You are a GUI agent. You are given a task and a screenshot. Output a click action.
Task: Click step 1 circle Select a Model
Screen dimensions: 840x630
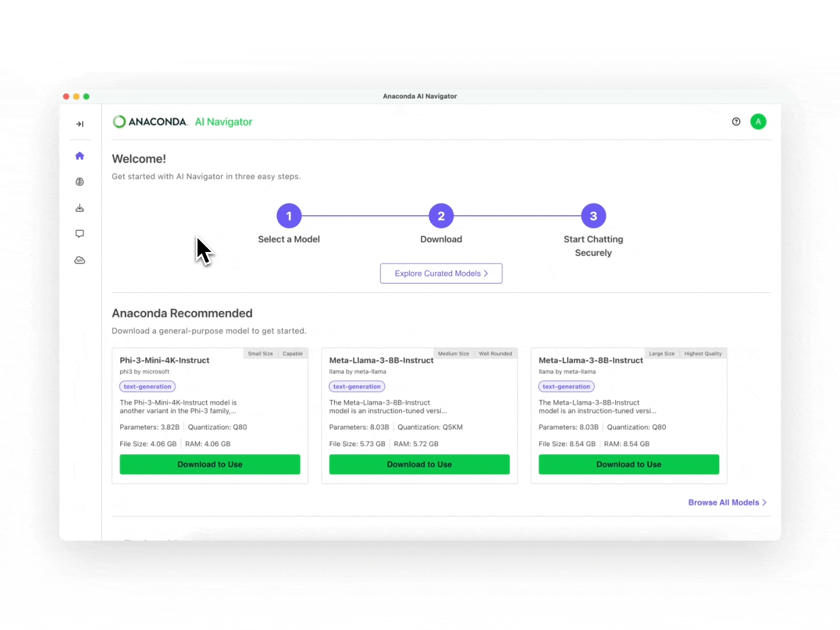[289, 216]
